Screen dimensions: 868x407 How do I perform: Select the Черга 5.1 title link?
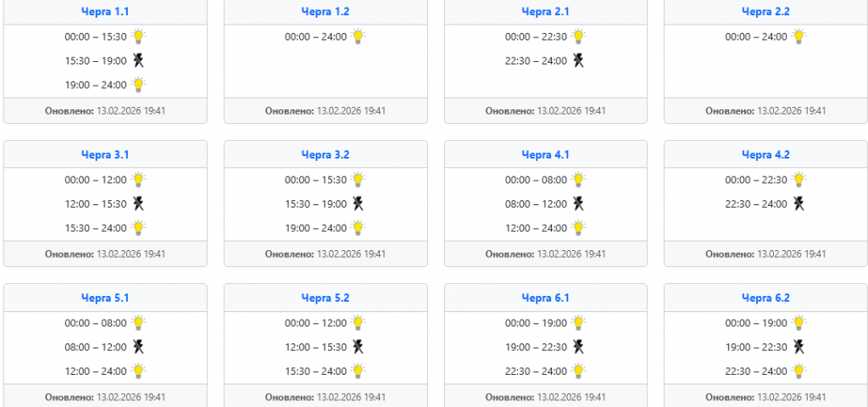point(105,298)
